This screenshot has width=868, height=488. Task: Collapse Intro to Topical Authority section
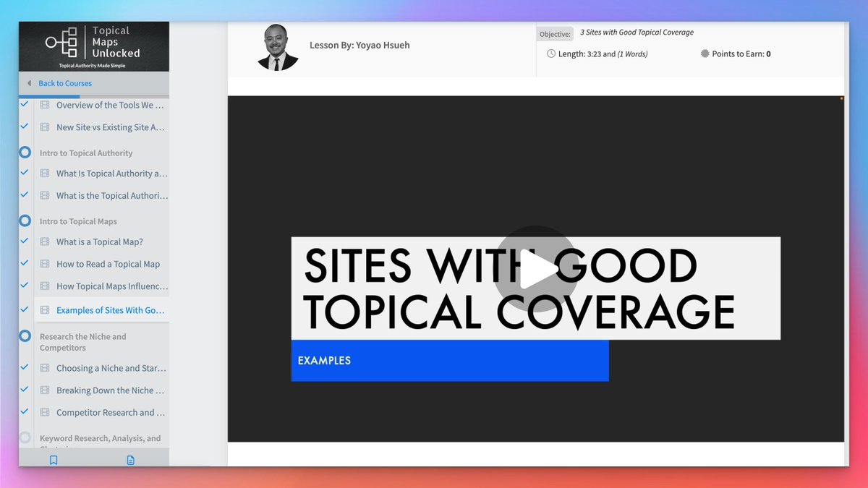[86, 153]
